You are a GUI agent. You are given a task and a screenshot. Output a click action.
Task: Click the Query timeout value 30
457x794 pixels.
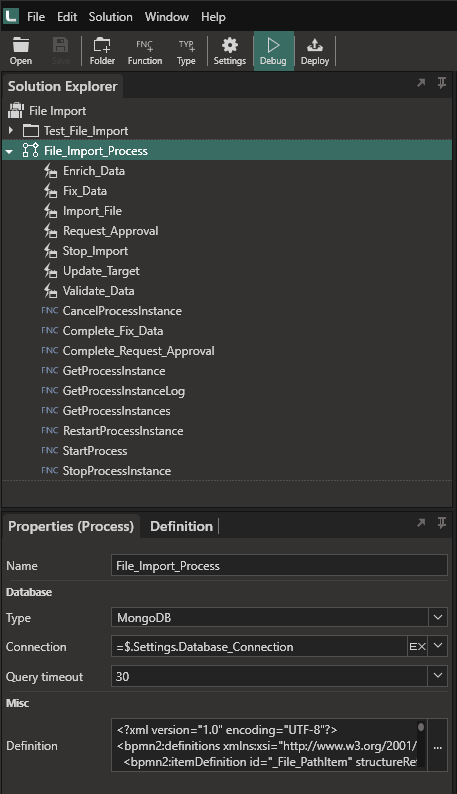click(123, 677)
